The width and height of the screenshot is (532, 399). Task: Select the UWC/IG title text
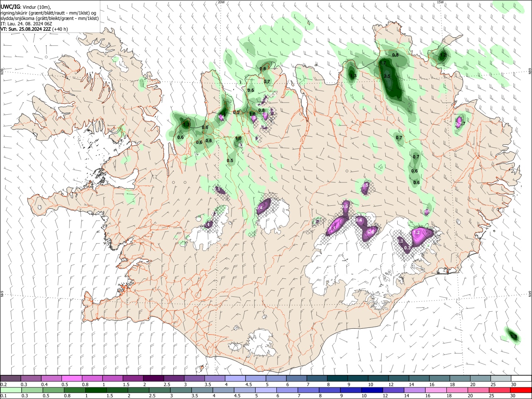coord(10,7)
